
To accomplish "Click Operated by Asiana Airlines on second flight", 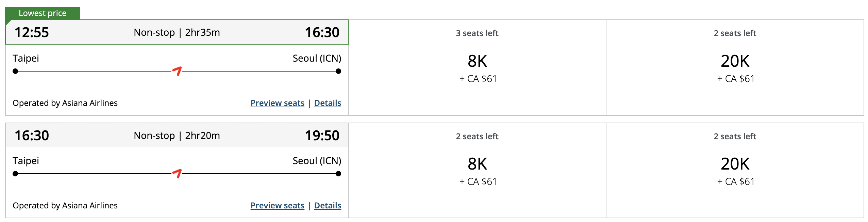I will click(65, 205).
